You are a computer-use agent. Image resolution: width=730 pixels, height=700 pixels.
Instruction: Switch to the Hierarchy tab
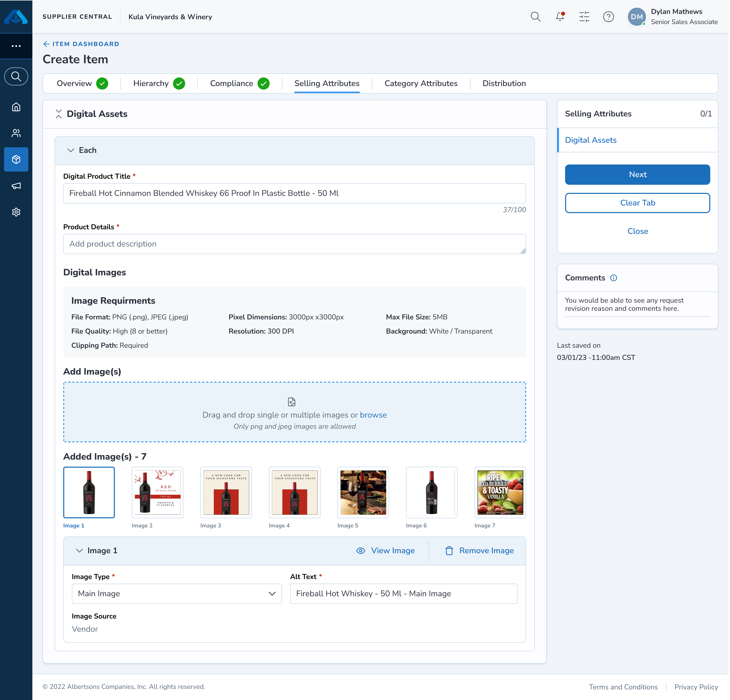click(159, 83)
